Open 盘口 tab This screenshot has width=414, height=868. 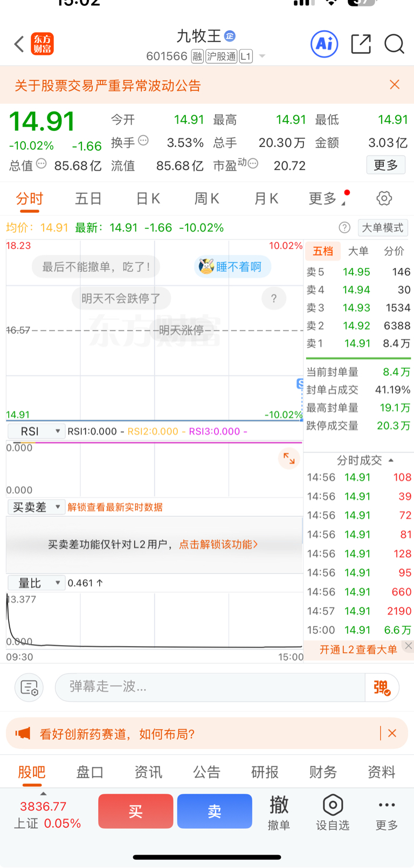point(90,772)
